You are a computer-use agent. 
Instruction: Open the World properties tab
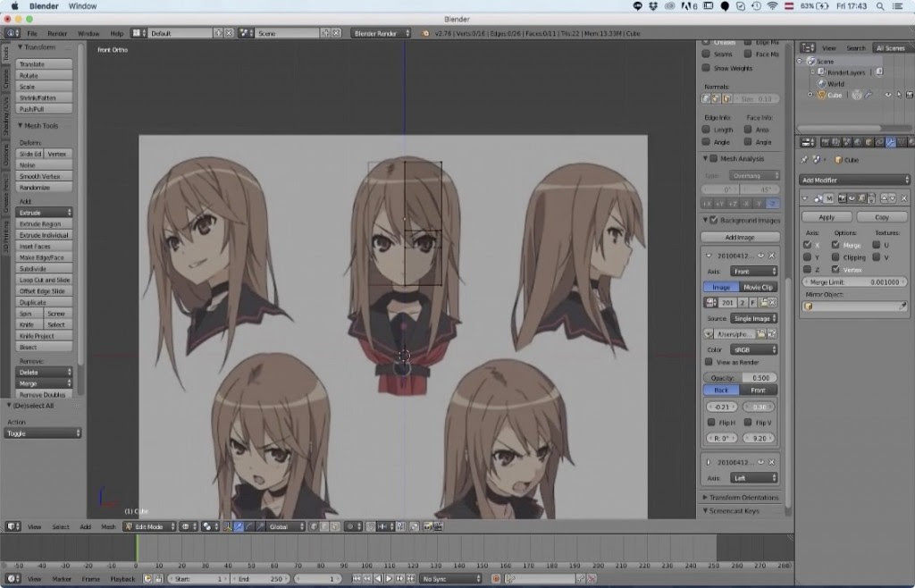(858, 142)
